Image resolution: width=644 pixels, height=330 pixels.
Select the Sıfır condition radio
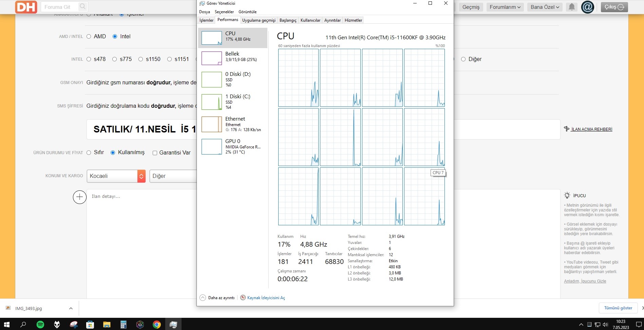pyautogui.click(x=89, y=152)
